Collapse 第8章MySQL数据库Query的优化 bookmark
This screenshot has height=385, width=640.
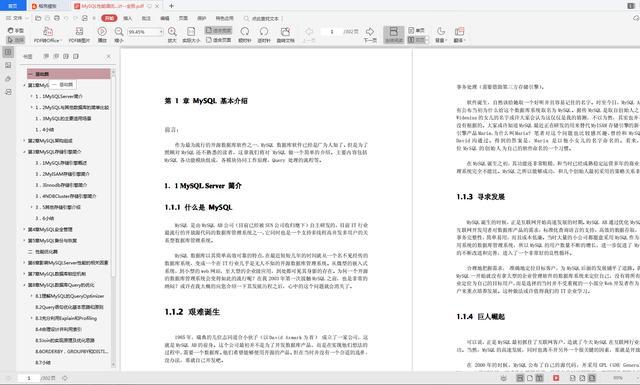coord(24,285)
